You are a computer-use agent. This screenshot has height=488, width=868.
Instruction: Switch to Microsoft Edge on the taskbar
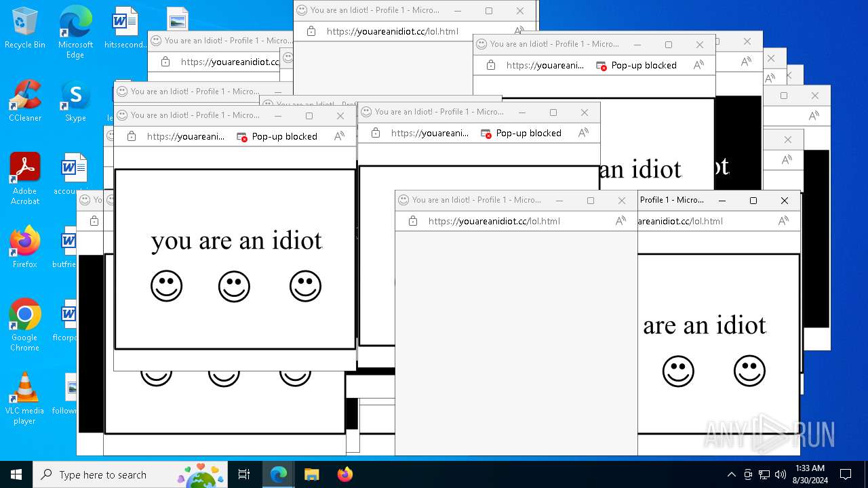pos(279,474)
